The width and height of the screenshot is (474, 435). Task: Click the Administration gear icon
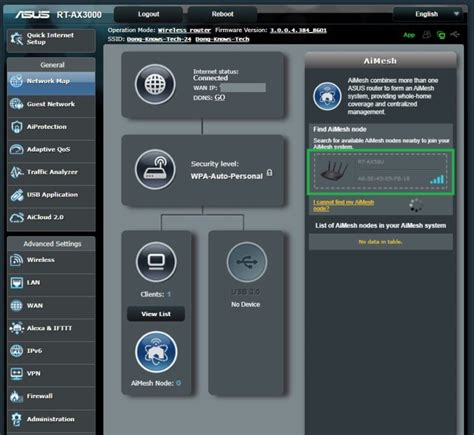[x=16, y=419]
